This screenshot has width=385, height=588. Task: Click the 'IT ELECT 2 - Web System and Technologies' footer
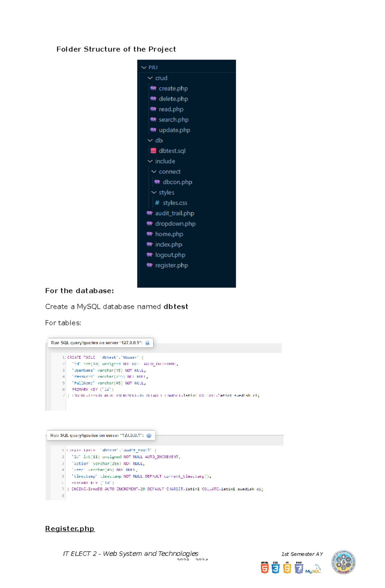coord(131,553)
